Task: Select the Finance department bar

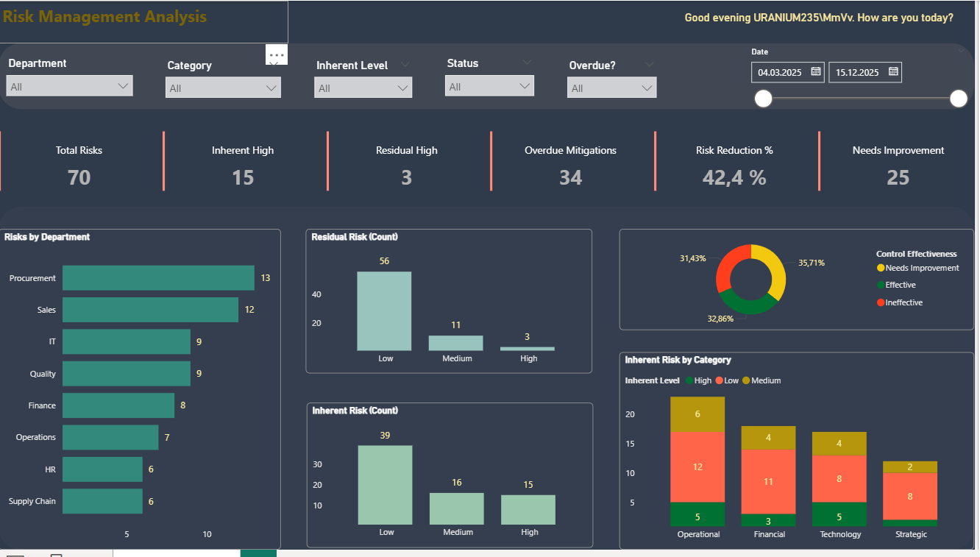Action: (x=118, y=405)
